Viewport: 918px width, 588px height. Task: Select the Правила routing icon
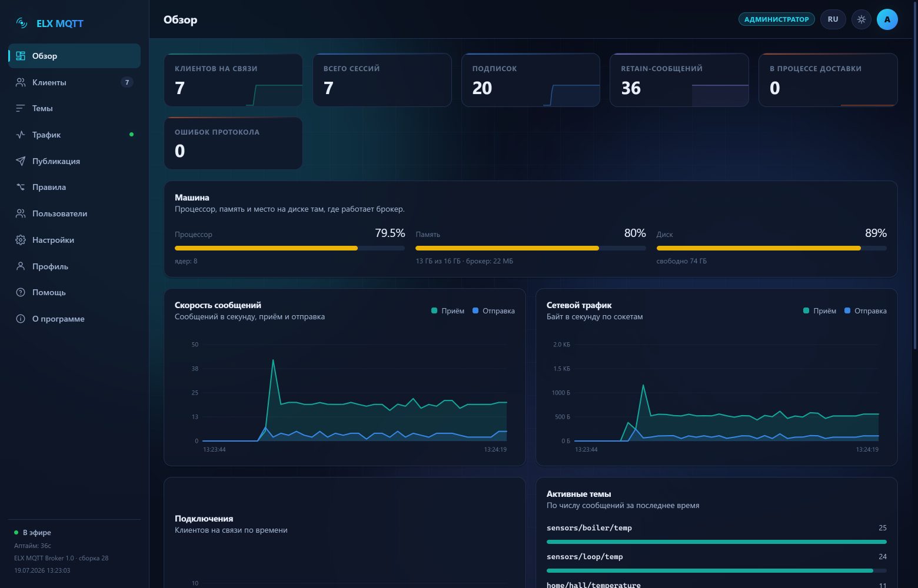pos(21,187)
